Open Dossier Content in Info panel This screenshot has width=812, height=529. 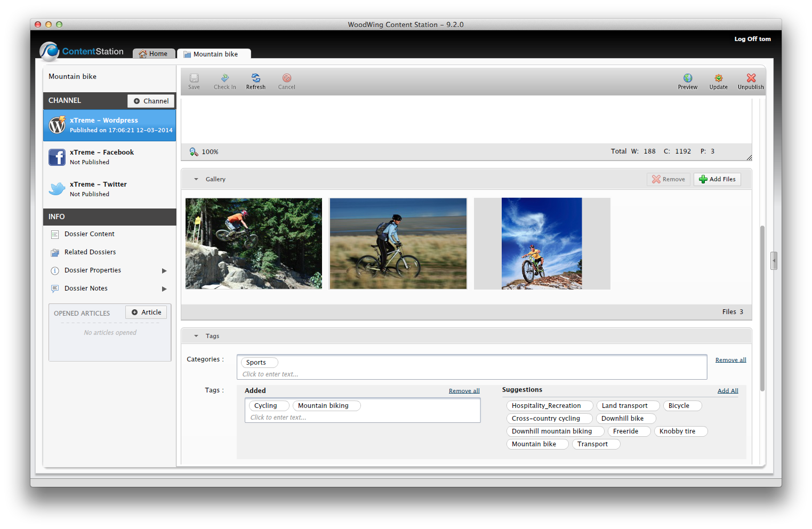pyautogui.click(x=89, y=234)
